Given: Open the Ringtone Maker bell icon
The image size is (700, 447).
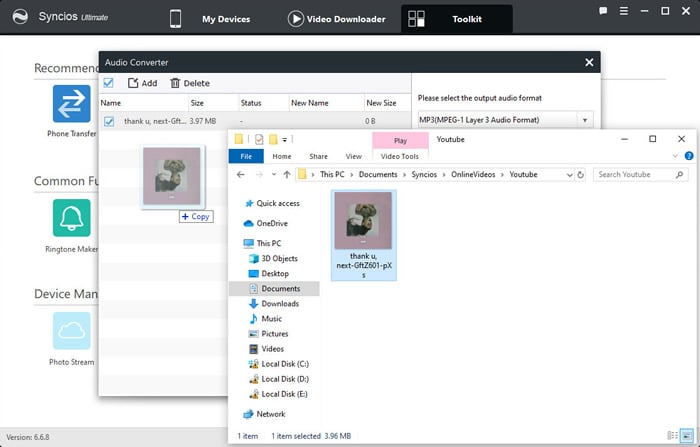Looking at the screenshot, I should tap(71, 217).
